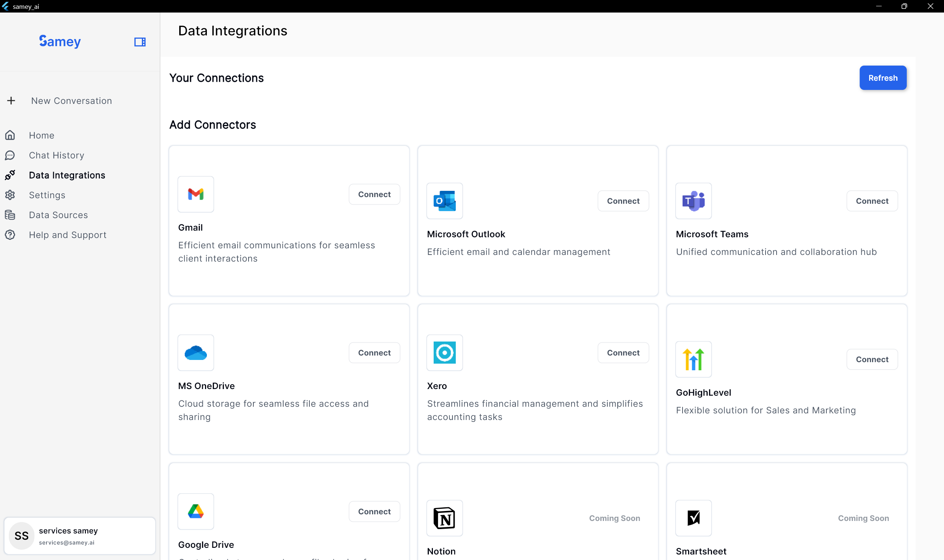
Task: Click the Flutter app icon in title bar
Action: point(5,6)
